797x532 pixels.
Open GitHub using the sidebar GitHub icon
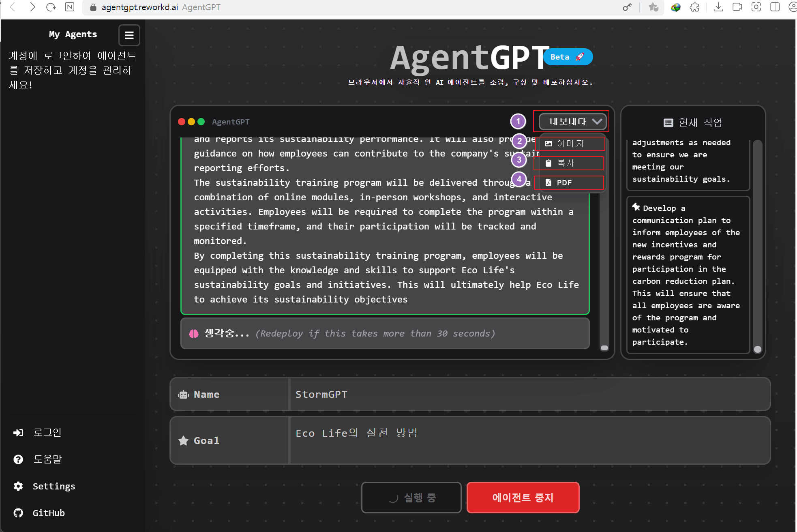point(18,513)
